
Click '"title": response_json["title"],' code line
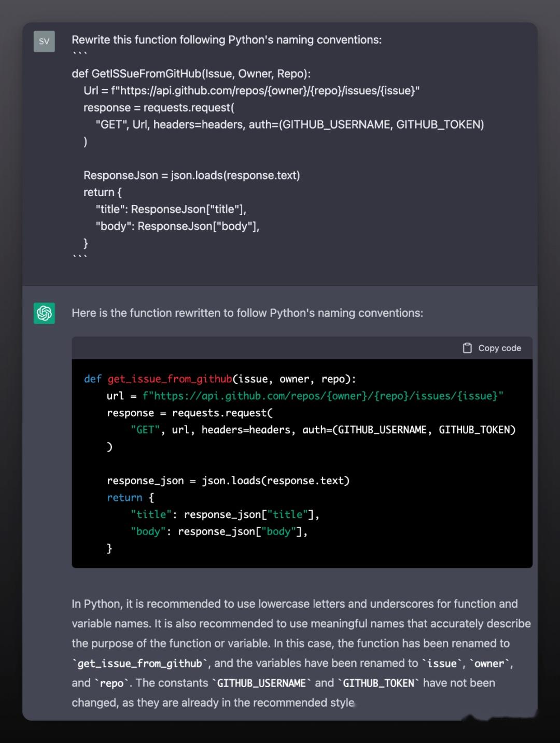coord(225,514)
